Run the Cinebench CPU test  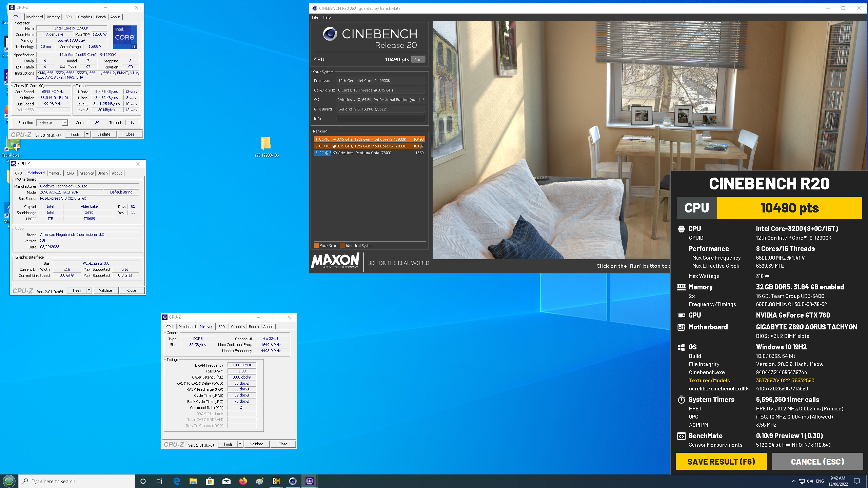[x=418, y=60]
